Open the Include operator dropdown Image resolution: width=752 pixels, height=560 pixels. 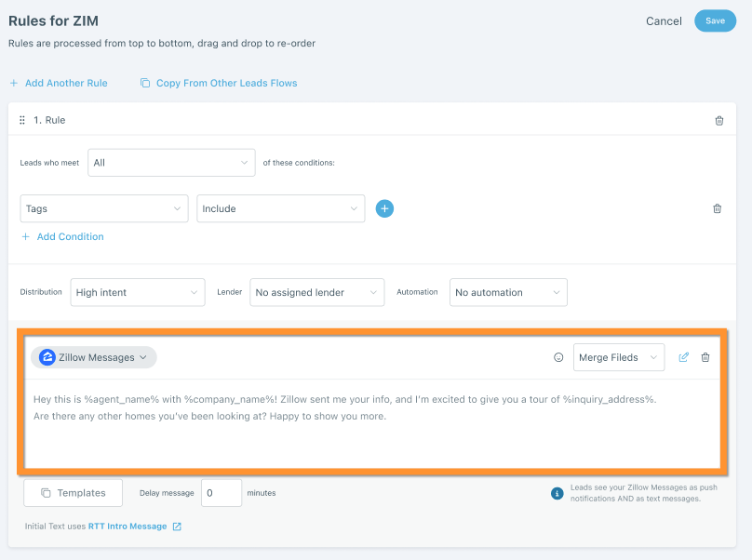coord(280,208)
